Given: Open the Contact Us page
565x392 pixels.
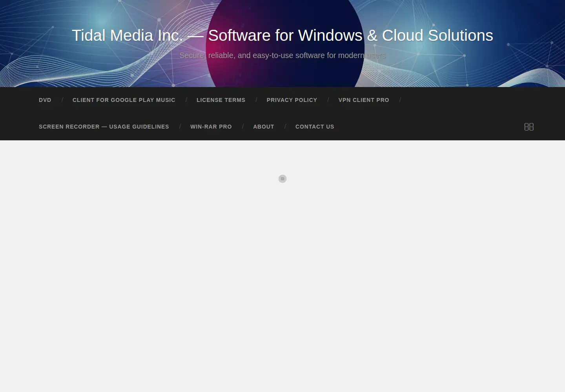Looking at the screenshot, I should (x=315, y=127).
